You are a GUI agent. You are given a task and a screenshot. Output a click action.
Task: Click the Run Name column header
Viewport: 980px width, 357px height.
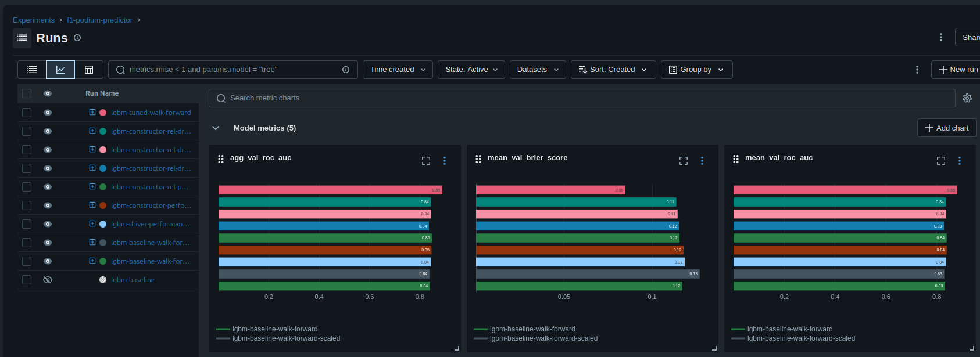[102, 93]
